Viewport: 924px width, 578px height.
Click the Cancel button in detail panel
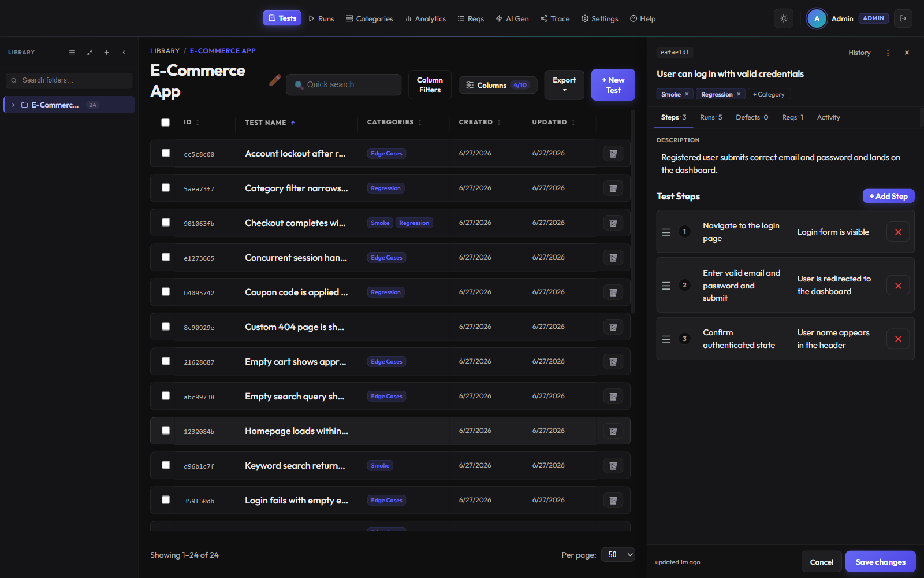(821, 562)
